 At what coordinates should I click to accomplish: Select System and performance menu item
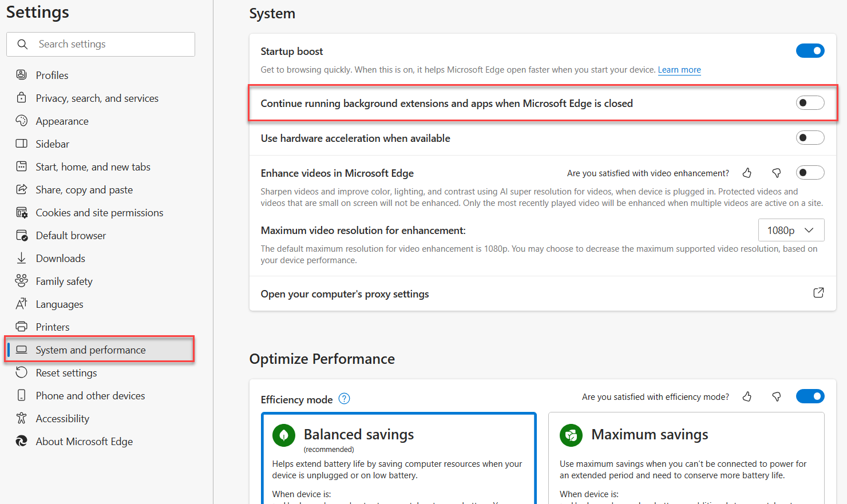pyautogui.click(x=100, y=350)
